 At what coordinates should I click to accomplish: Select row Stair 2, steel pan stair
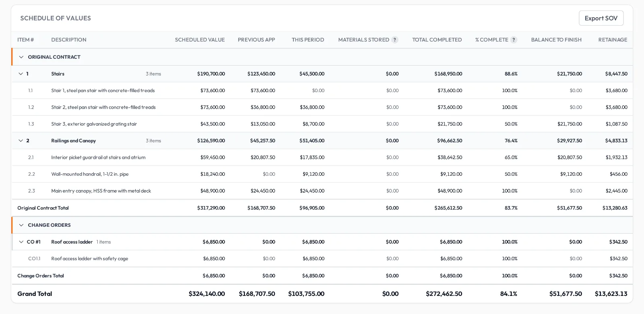coord(322,107)
